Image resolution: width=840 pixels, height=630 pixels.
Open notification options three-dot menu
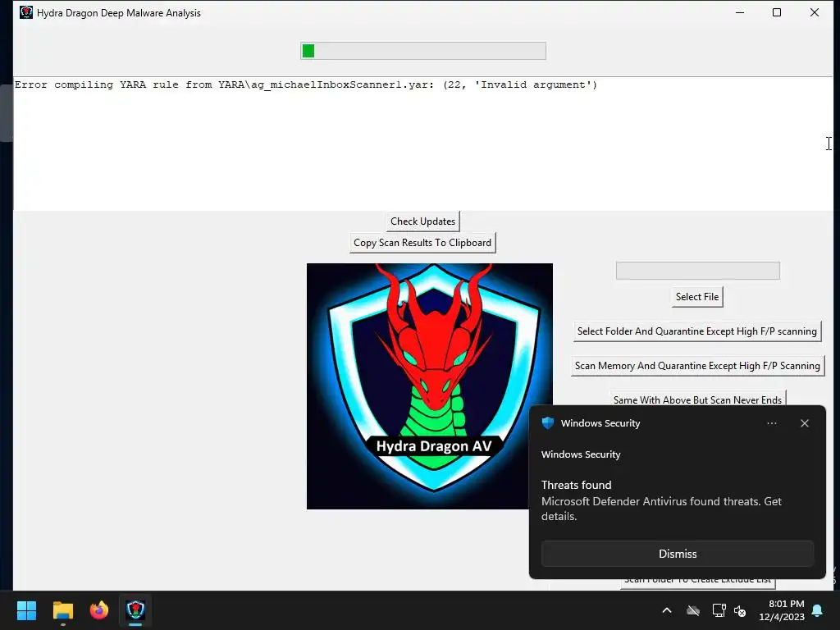pos(771,423)
